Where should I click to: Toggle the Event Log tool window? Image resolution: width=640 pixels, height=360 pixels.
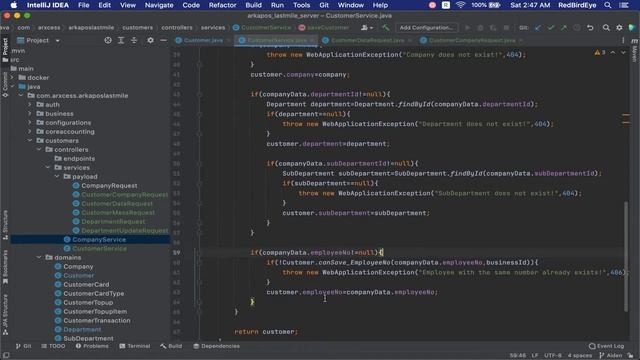[607, 346]
